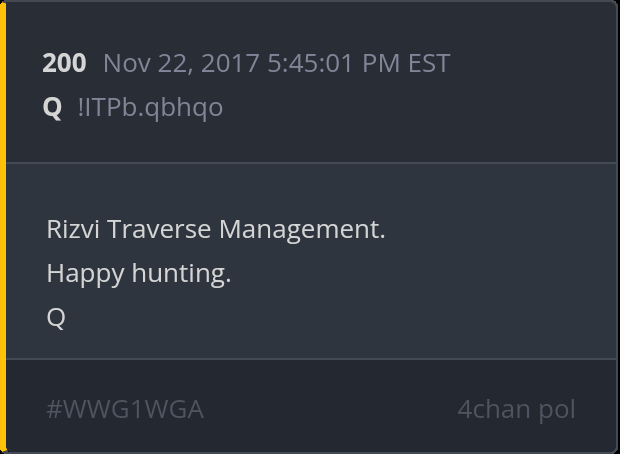This screenshot has width=620, height=454.
Task: Click the Q signature in post body
Action: [56, 318]
